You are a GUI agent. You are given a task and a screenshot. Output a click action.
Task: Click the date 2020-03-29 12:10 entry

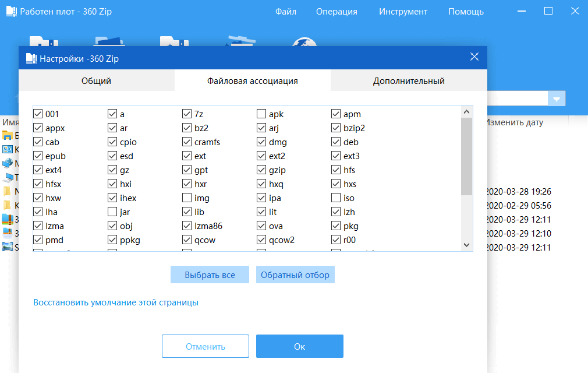(519, 233)
